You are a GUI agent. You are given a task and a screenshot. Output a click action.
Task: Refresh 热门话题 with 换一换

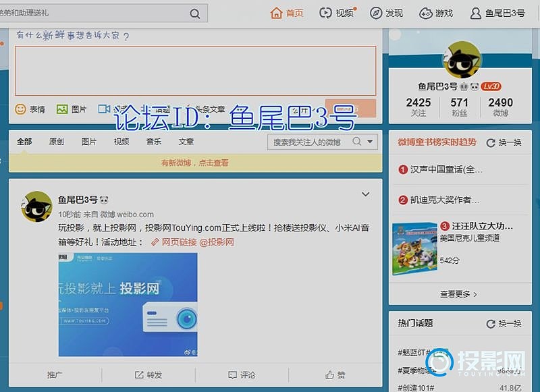(504, 323)
